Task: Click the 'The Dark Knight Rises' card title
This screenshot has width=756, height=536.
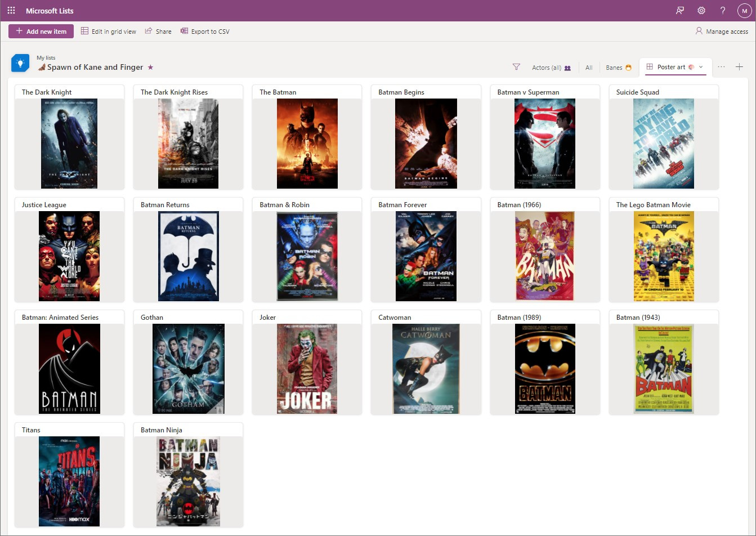Action: click(174, 92)
